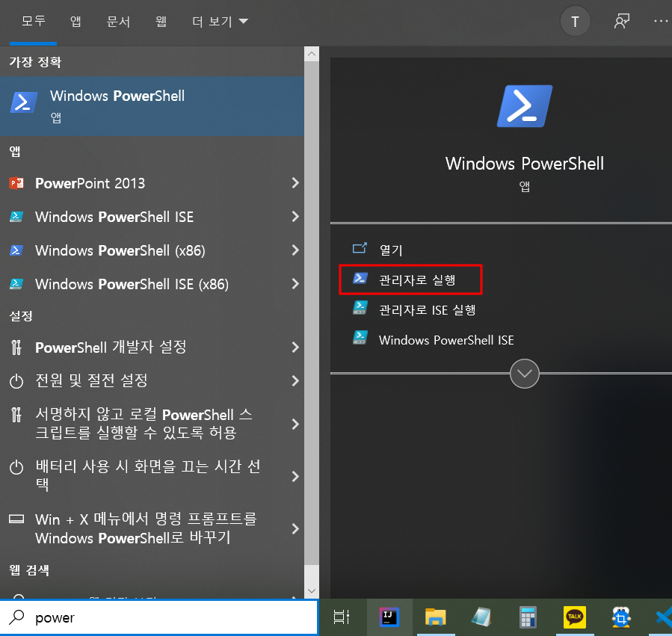Image resolution: width=672 pixels, height=636 pixels.
Task: Open the notepad app on taskbar
Action: [x=481, y=617]
